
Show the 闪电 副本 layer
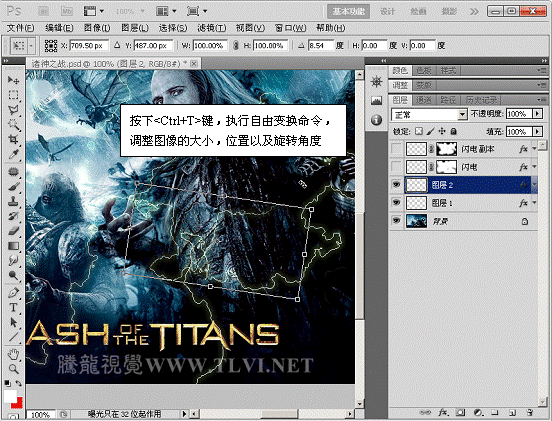397,149
